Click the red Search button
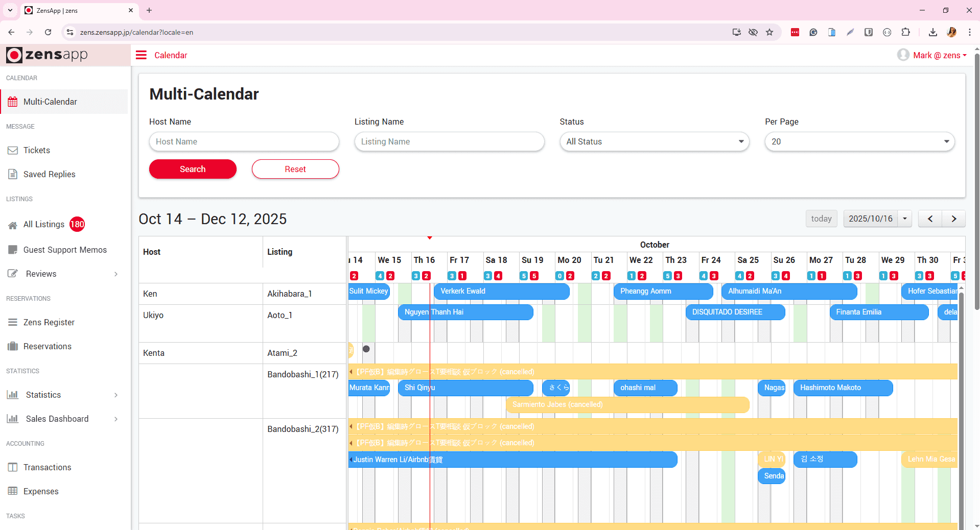The width and height of the screenshot is (980, 530). coord(193,169)
